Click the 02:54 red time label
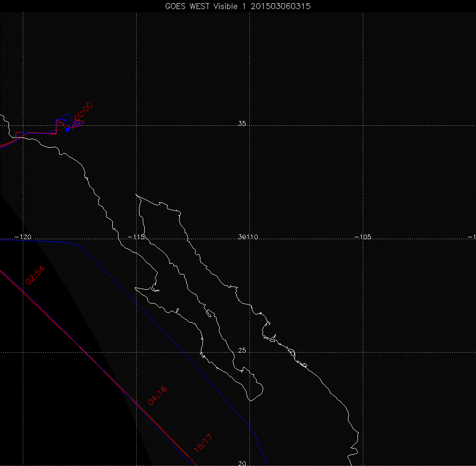Viewport: 476px width, 466px height. tap(35, 275)
